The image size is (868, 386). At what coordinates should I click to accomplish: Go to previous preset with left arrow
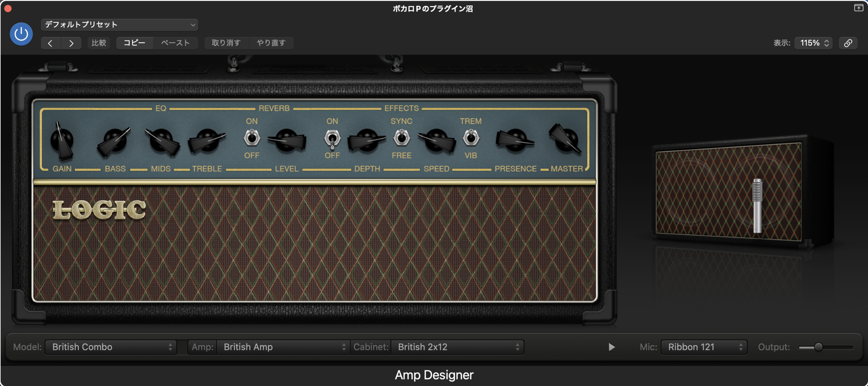point(51,43)
